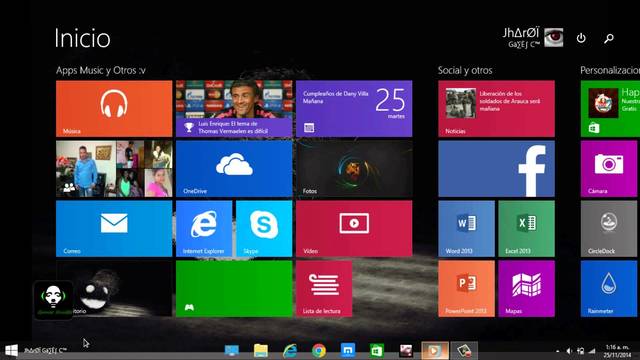
Task: Show hidden system tray icons arrow
Action: click(x=558, y=351)
